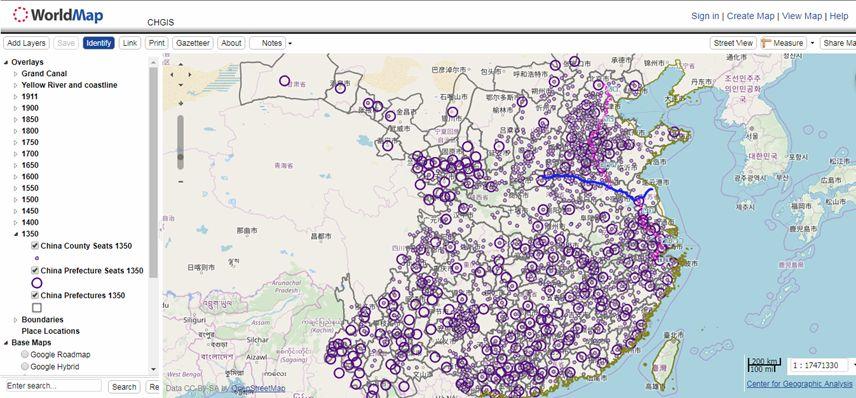This screenshot has height=398, width=856.
Task: Pan the map left with the arrow
Action: coord(172,75)
